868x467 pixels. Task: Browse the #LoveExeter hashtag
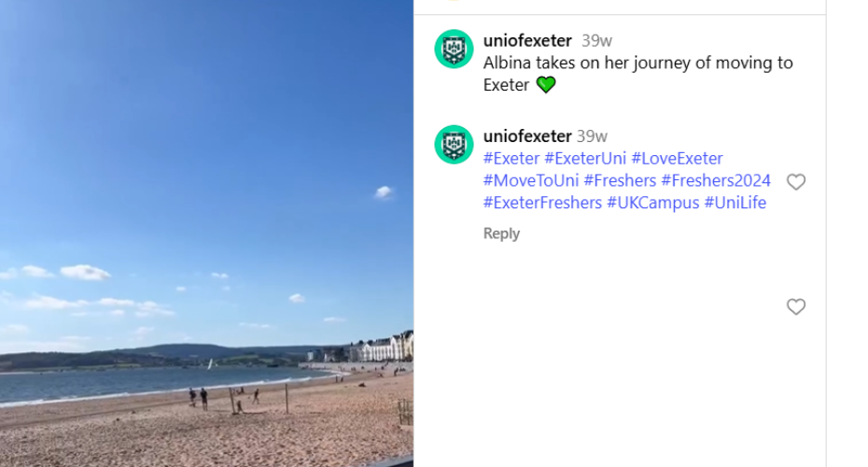coord(677,159)
